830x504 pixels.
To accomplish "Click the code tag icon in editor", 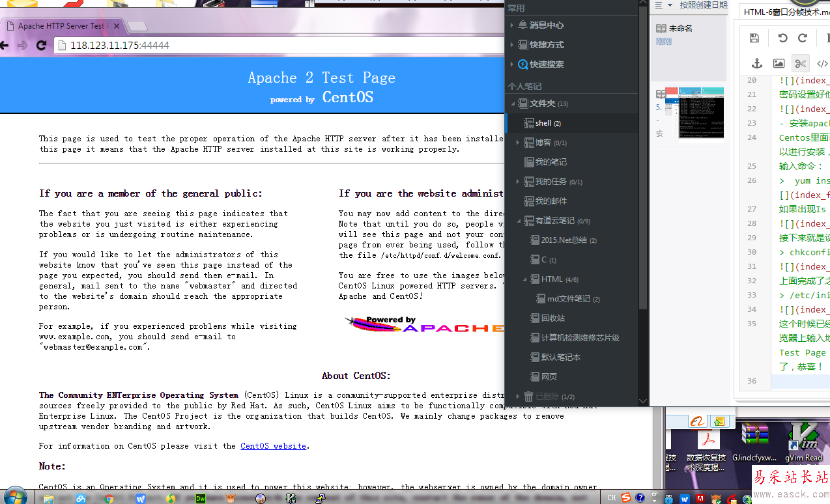I will pyautogui.click(x=822, y=63).
